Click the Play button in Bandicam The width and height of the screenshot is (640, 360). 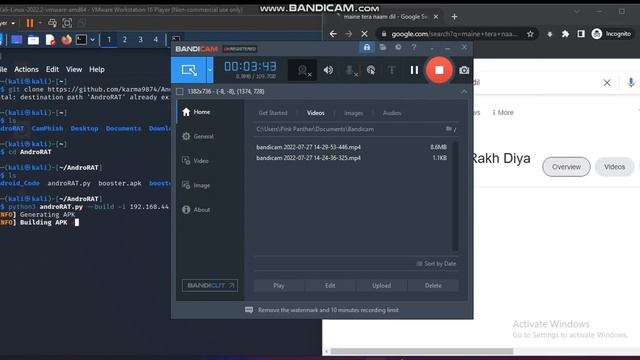(279, 286)
